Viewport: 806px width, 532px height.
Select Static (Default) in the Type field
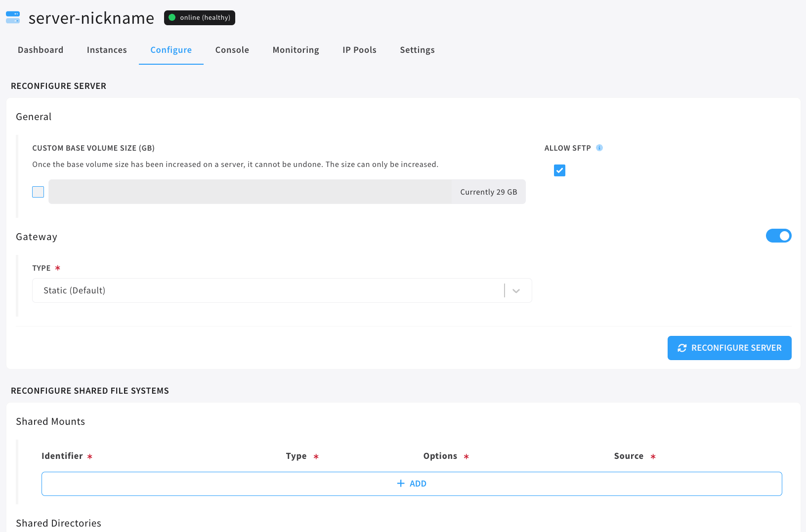tap(75, 290)
